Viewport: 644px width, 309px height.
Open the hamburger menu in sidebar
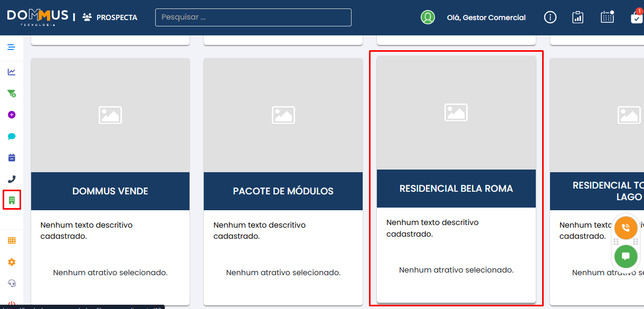(x=11, y=48)
